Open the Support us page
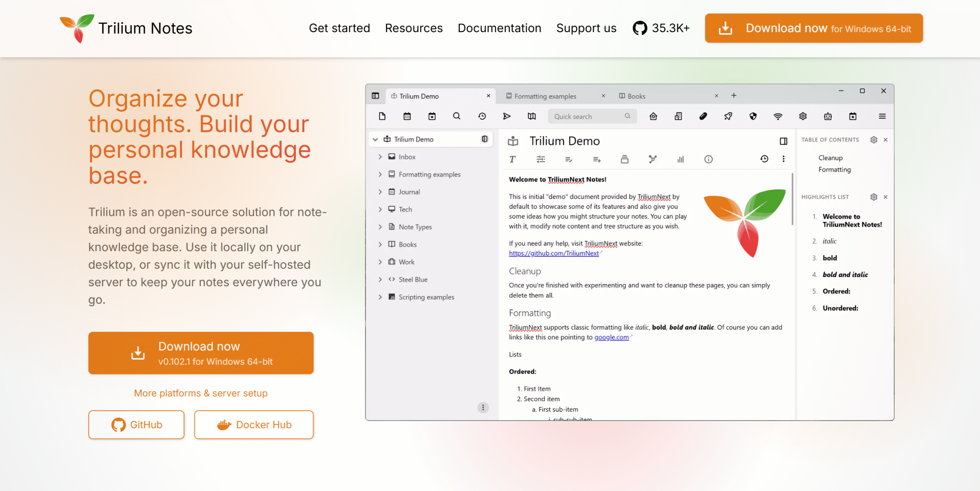980x491 pixels. coord(586,28)
